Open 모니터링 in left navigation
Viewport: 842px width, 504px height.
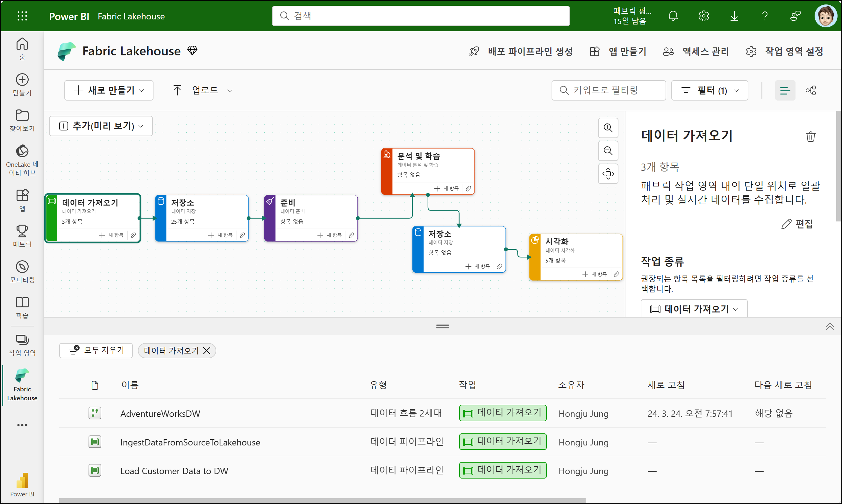click(22, 271)
